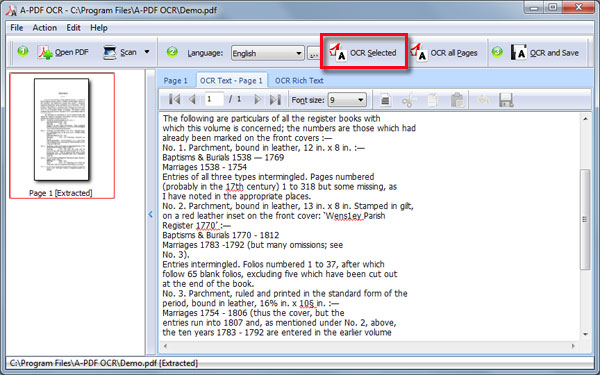Click the line 'Marriages 1538 - 1754'
Viewport: 600px width, 375px height.
pos(204,167)
